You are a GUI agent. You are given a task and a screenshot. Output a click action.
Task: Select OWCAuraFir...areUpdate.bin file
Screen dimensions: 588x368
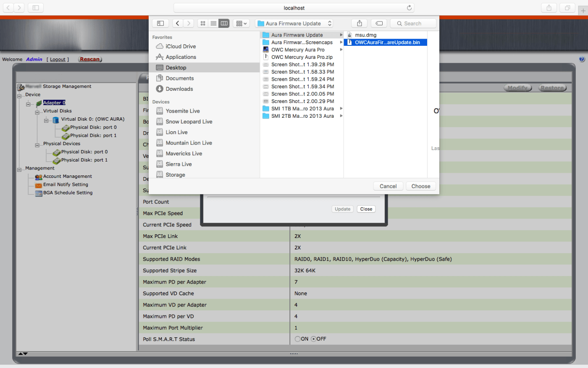[386, 42]
